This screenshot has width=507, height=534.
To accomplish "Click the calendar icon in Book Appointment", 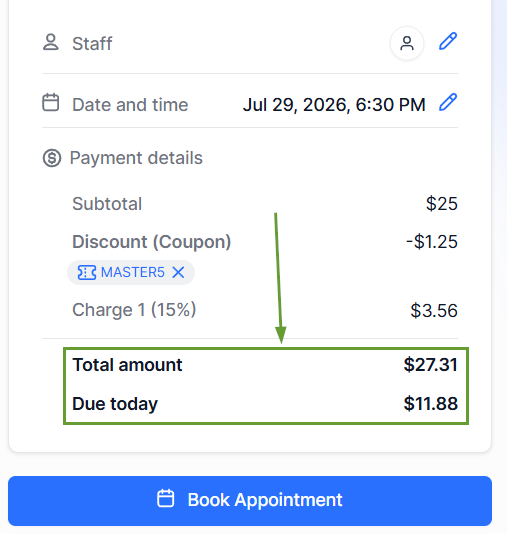I will tap(166, 498).
